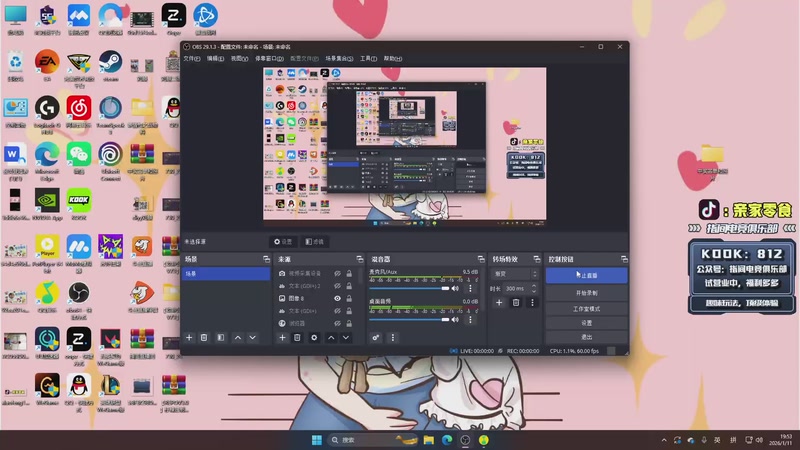This screenshot has width=800, height=450.
Task: Select the 场景 item in scenes list
Action: pos(226,274)
